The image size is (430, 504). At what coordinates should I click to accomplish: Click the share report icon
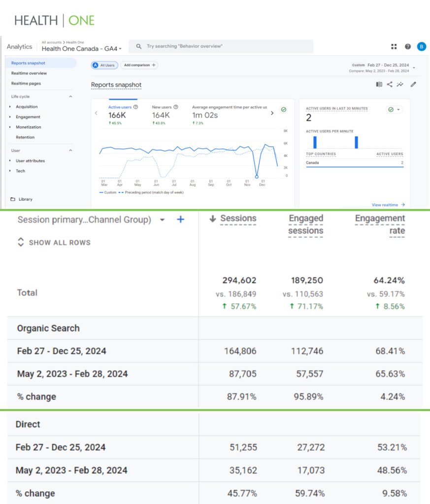coord(390,84)
